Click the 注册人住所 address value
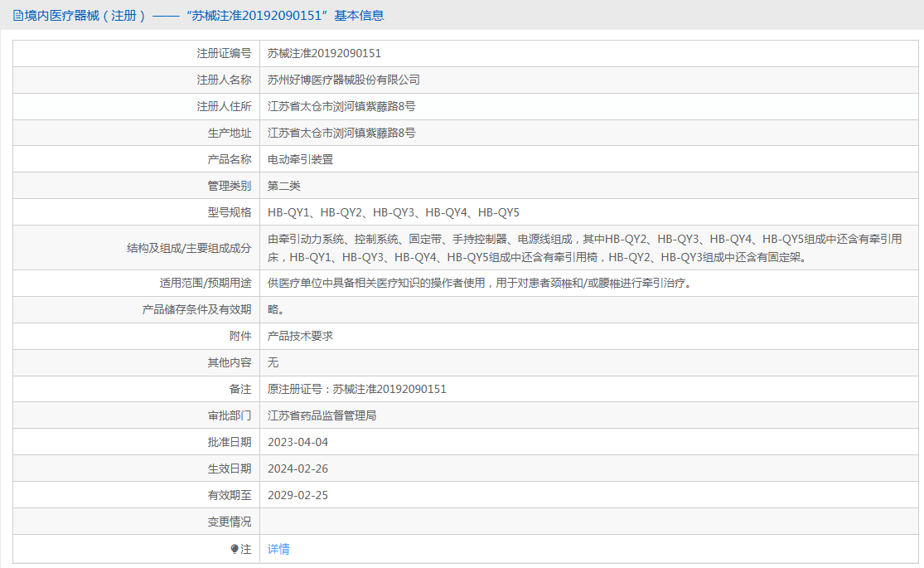Image resolution: width=924 pixels, height=568 pixels. coord(341,107)
